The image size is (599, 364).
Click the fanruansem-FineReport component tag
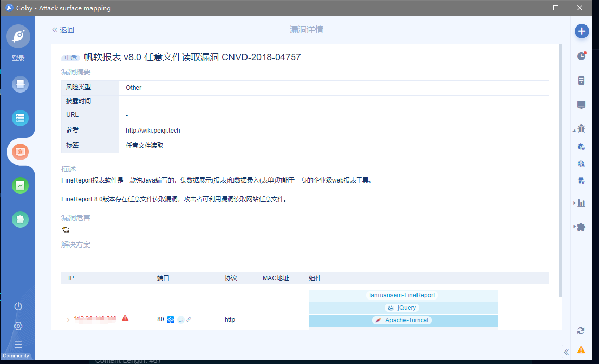tap(402, 295)
